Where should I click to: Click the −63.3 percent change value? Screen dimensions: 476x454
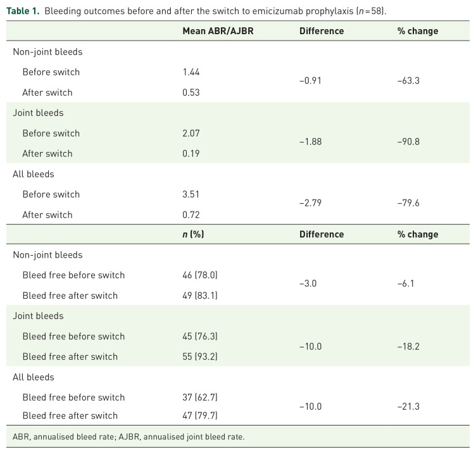click(408, 81)
